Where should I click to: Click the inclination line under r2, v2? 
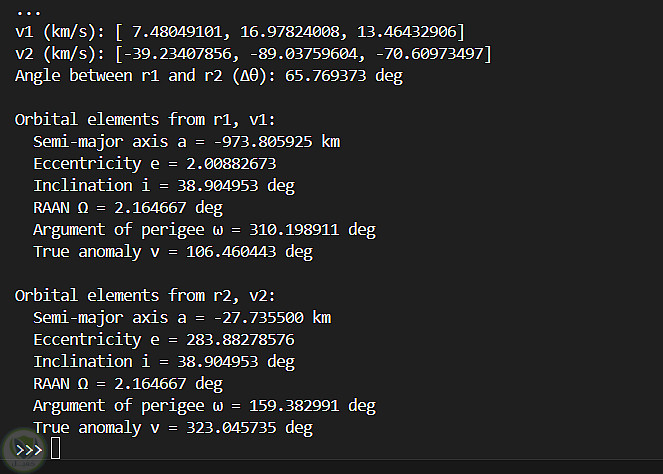pos(163,361)
